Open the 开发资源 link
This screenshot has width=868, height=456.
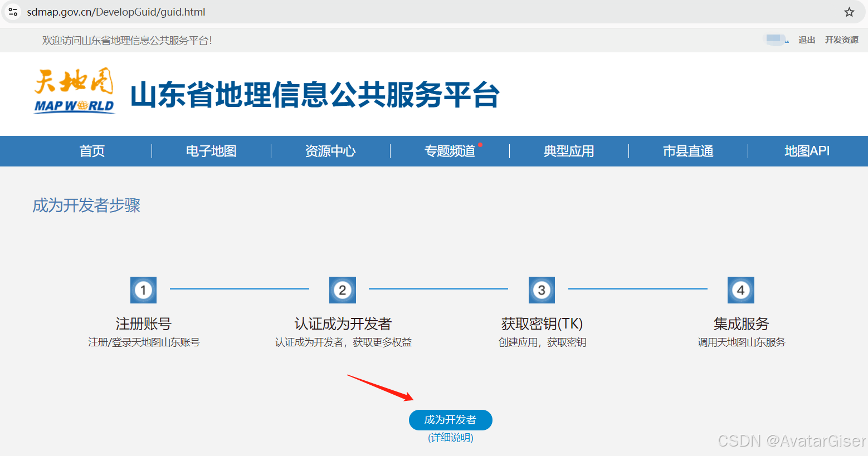point(841,40)
